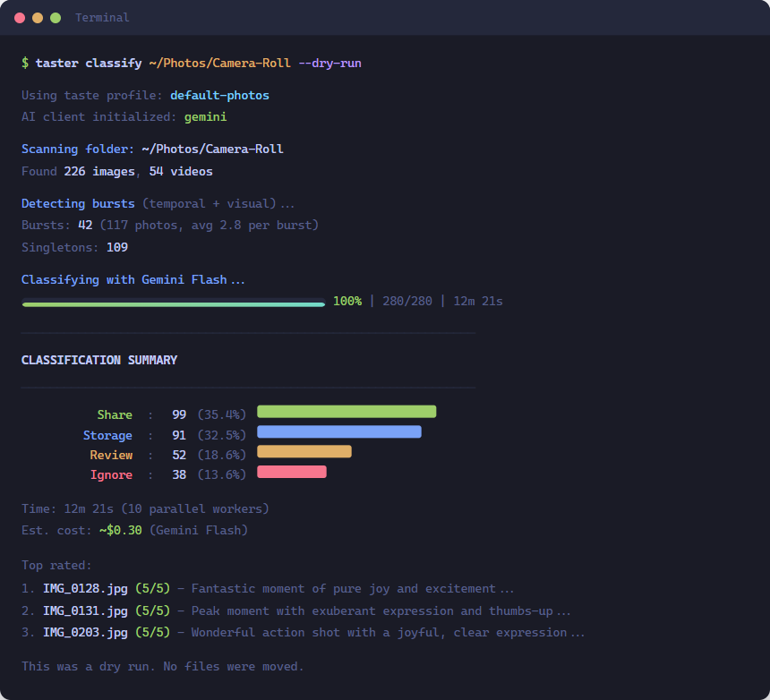Image resolution: width=770 pixels, height=700 pixels.
Task: Click '12m 21s' beside progress bar
Action: click(478, 302)
